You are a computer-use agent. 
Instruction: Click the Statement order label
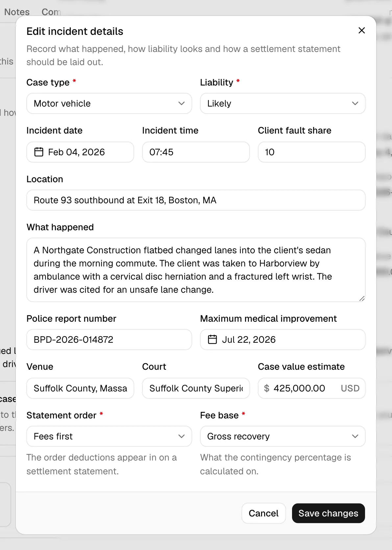(x=61, y=415)
